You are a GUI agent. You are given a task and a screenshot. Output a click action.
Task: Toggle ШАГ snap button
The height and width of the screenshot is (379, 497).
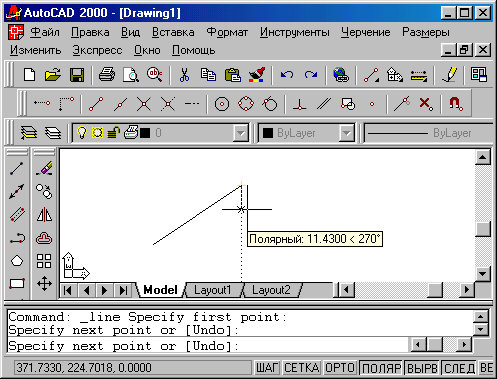[267, 368]
